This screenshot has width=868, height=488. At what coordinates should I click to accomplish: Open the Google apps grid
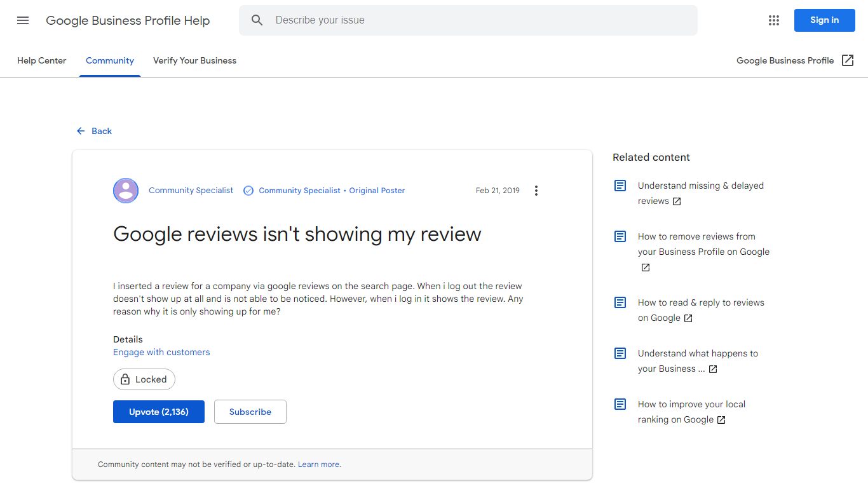(x=773, y=20)
